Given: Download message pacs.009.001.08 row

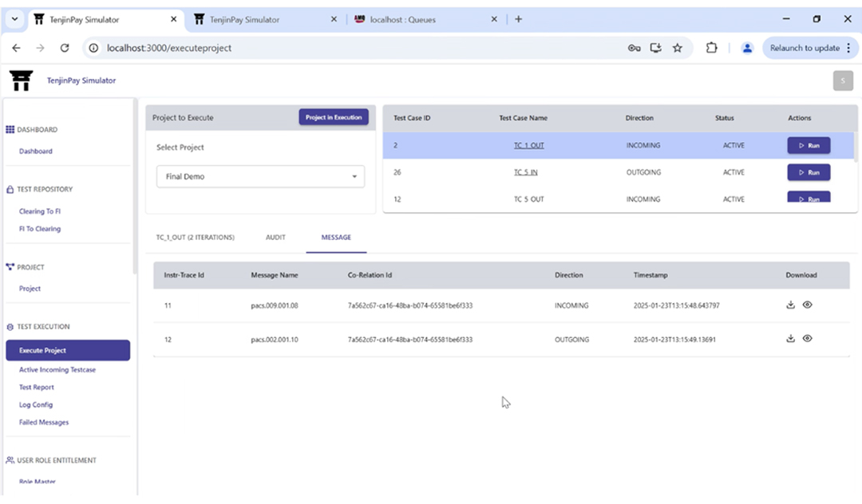Looking at the screenshot, I should (x=790, y=305).
